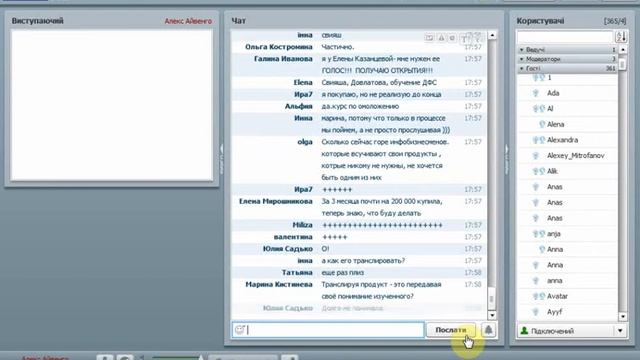This screenshot has height=360, width=640.
Task: Click the status icon beside user Ayyf
Action: coord(536,312)
